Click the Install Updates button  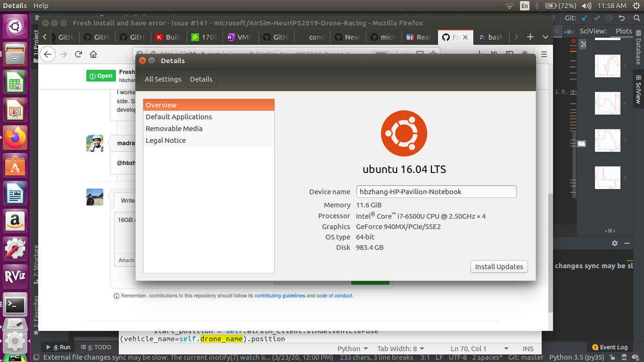[x=499, y=266]
